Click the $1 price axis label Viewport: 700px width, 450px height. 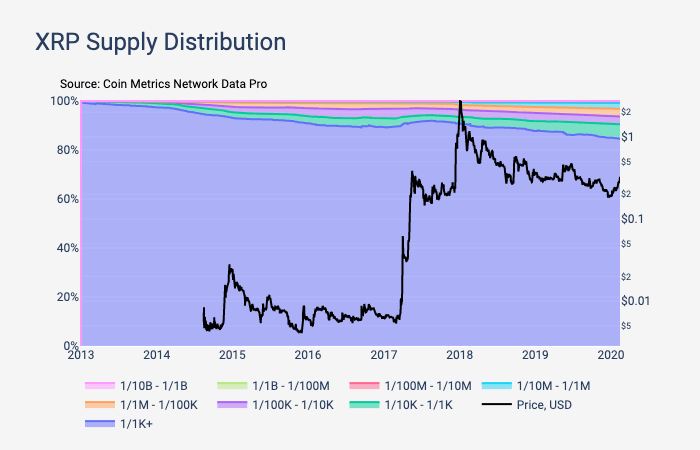point(629,136)
